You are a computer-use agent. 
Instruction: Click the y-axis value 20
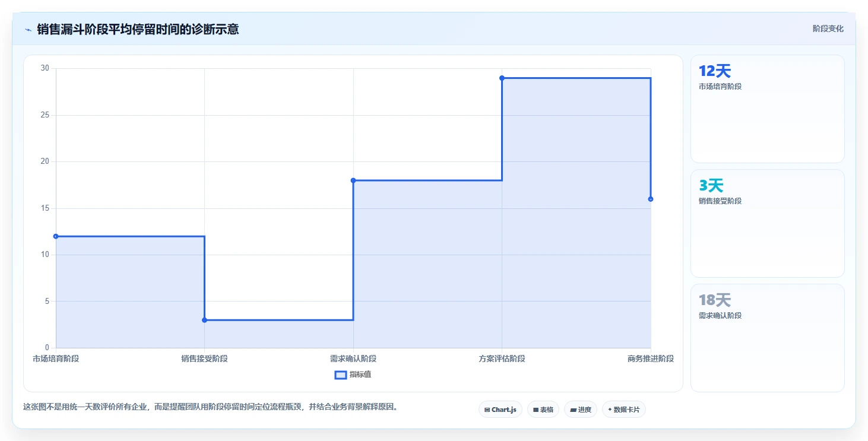[45, 161]
